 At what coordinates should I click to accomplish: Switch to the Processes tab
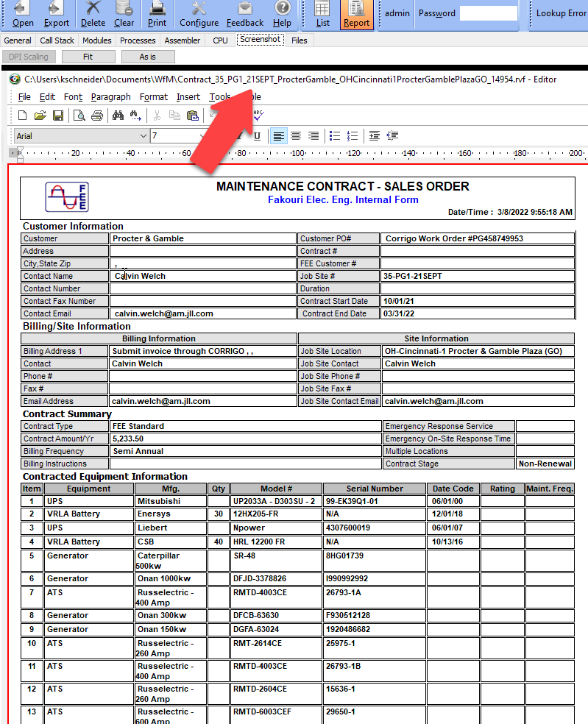point(138,40)
